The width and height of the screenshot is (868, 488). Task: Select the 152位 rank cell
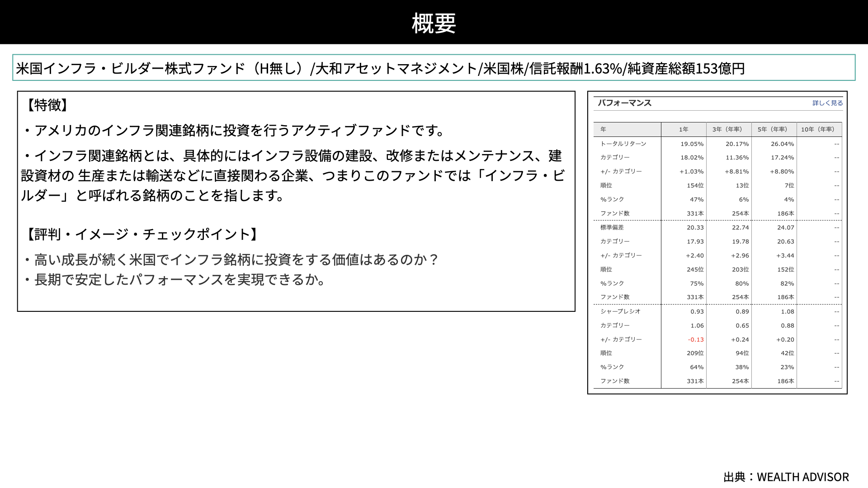[785, 270]
